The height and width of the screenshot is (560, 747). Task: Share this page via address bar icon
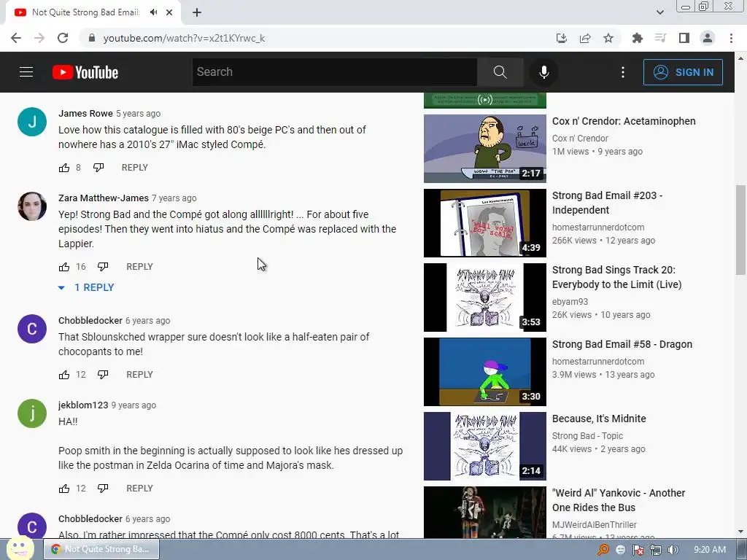585,38
